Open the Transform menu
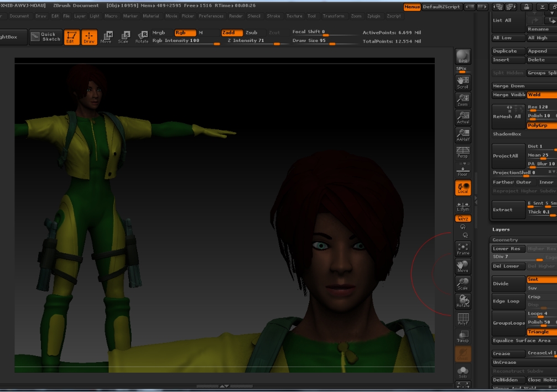The width and height of the screenshot is (557, 392). coord(333,16)
